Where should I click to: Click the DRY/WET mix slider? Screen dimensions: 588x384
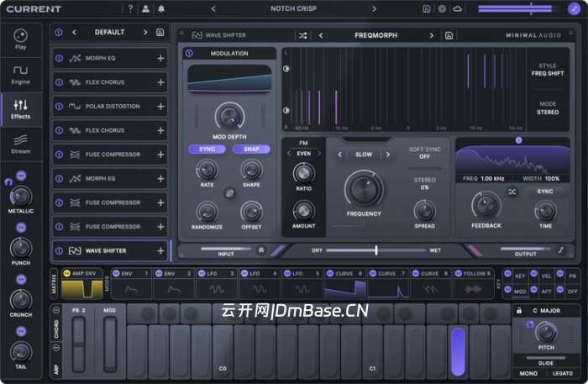(x=376, y=250)
